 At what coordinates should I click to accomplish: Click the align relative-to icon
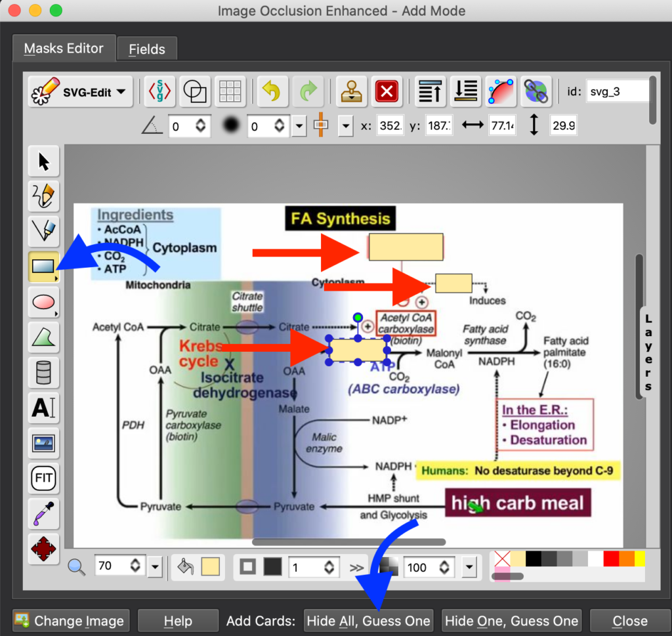pos(321,125)
